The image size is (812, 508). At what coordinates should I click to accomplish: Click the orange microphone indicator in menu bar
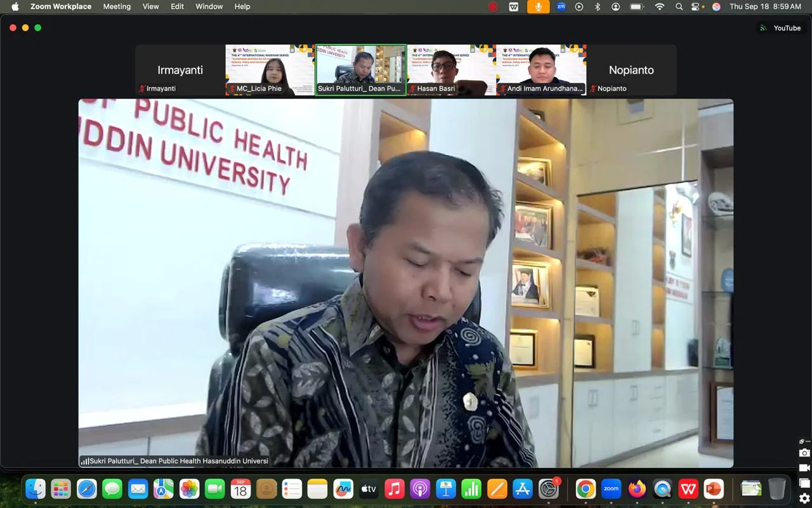539,6
